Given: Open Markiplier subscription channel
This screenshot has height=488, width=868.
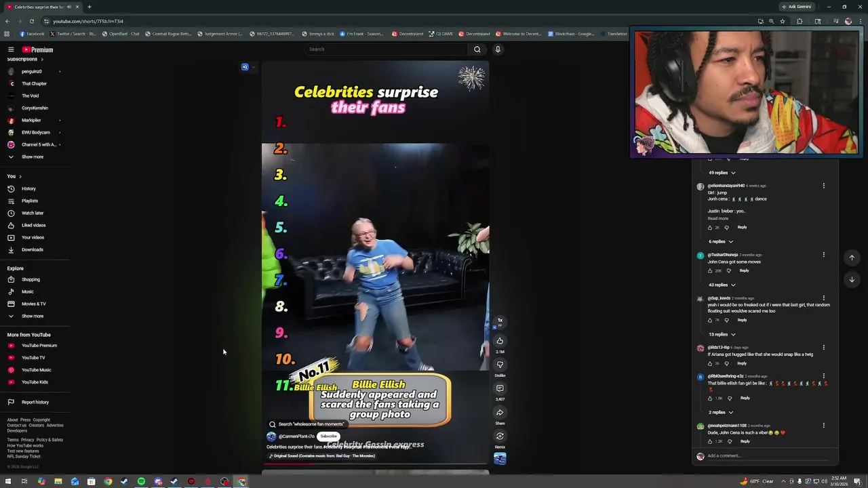Looking at the screenshot, I should [x=31, y=120].
